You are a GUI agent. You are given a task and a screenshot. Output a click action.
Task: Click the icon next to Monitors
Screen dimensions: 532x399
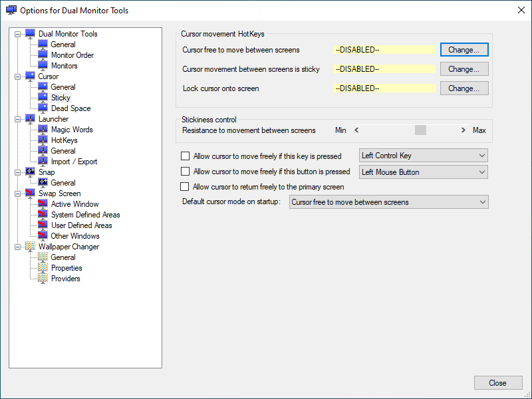[x=43, y=66]
